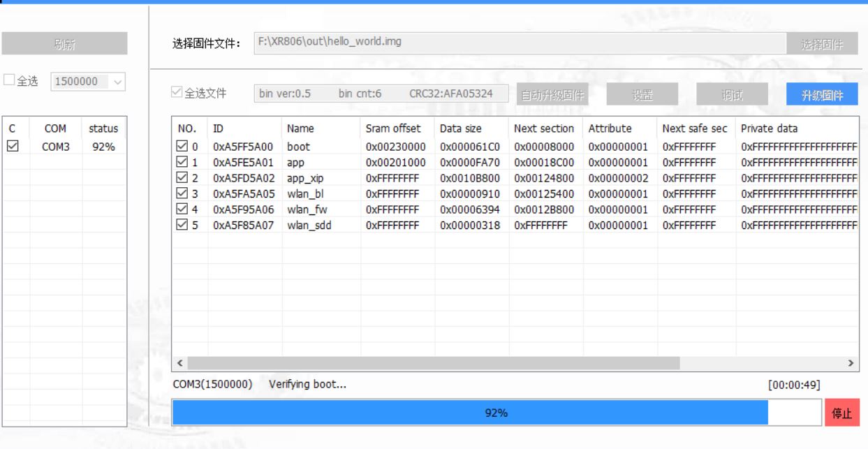
Task: Click the firmware file path field
Action: [520, 43]
